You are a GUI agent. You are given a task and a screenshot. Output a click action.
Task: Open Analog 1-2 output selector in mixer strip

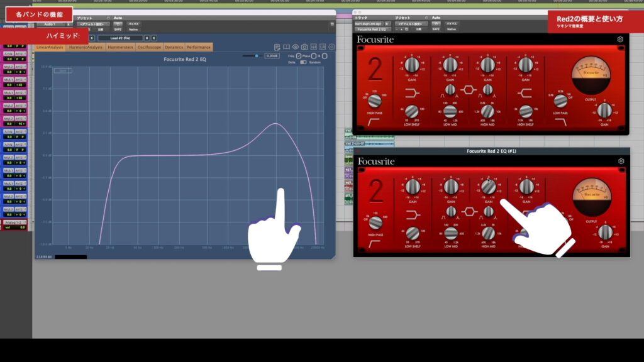tap(14, 222)
